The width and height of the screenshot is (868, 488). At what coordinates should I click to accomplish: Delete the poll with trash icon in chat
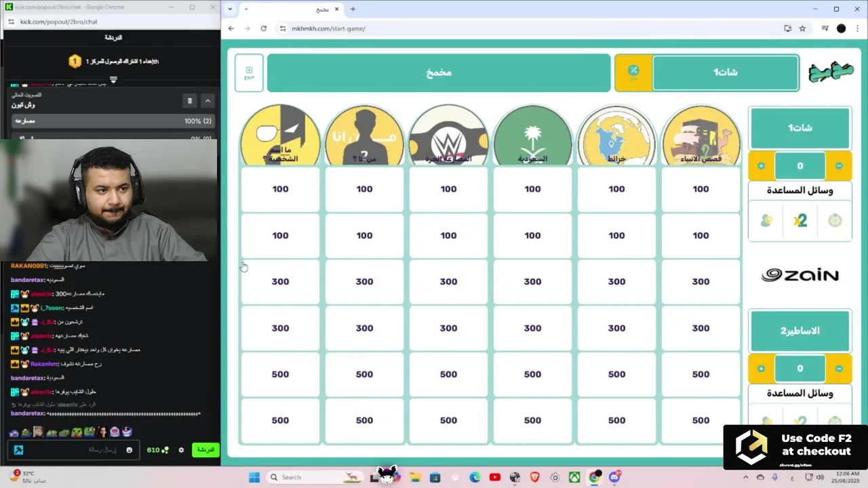tap(190, 100)
